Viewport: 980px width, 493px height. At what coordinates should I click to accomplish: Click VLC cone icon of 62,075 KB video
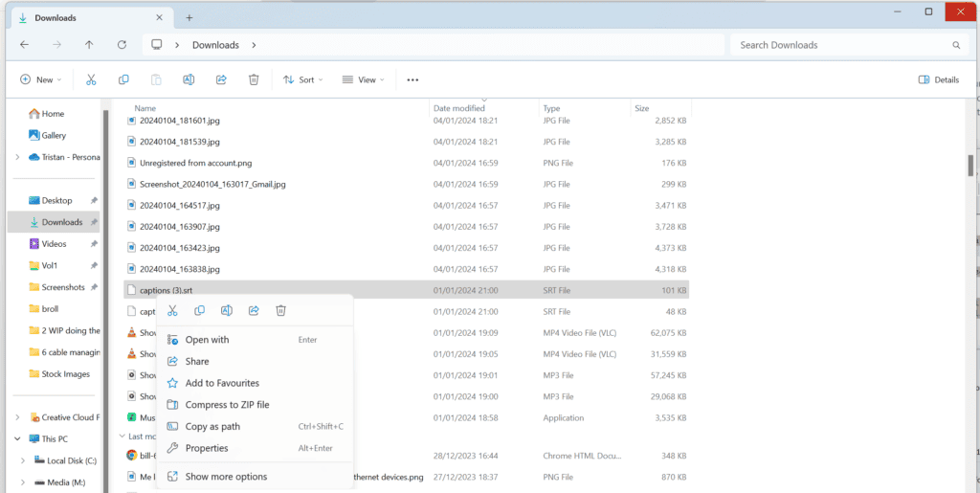coord(131,333)
